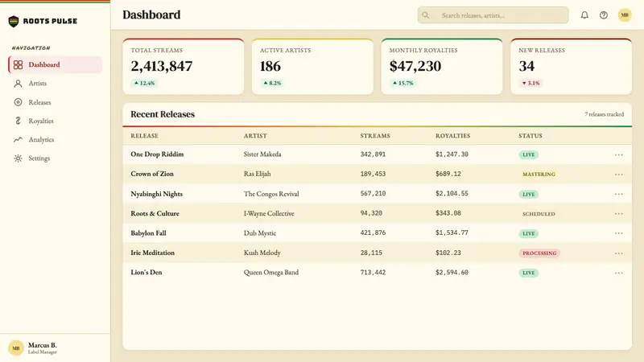
Task: Select artist Ras Elijah
Action: 257,174
